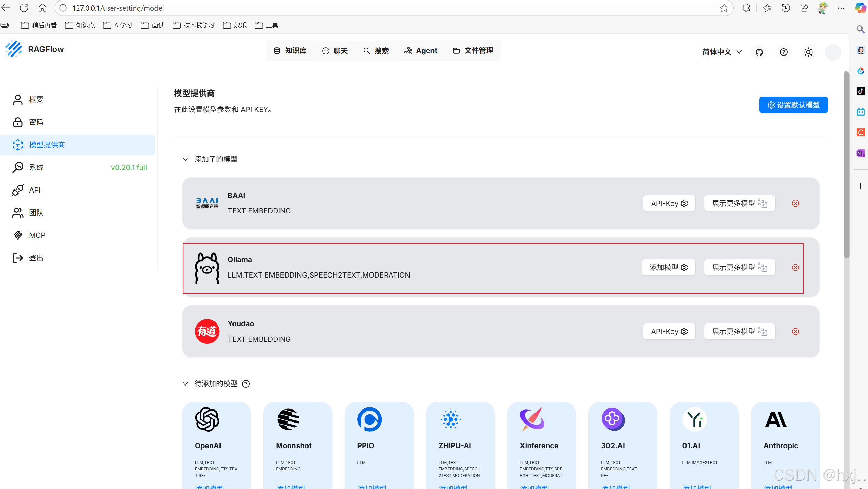Open 团队 in the settings sidebar
The image size is (868, 489).
click(x=77, y=212)
